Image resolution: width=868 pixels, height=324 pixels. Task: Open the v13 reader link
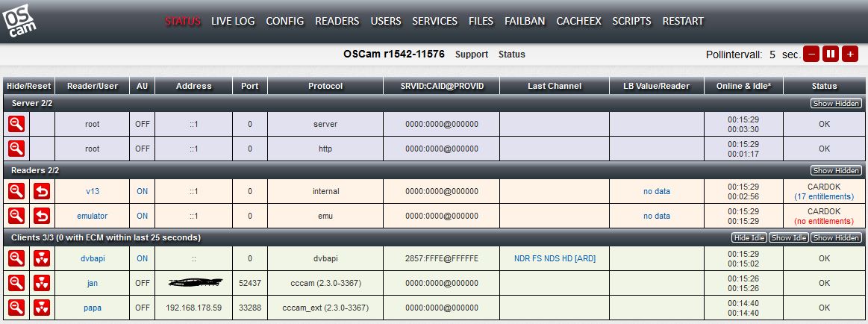93,191
